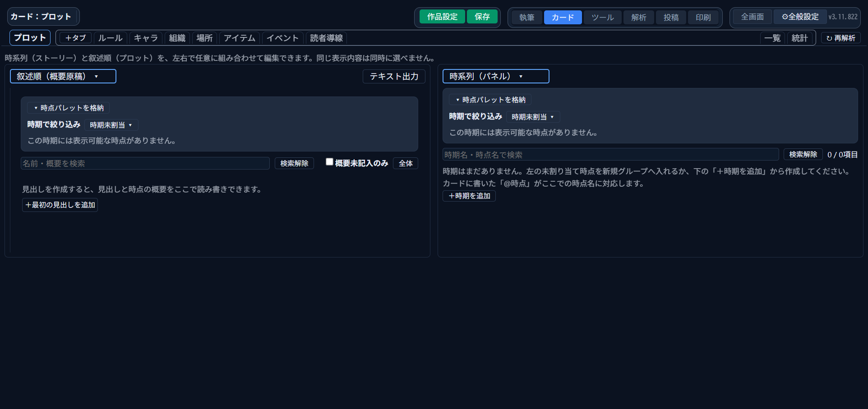Viewport: 868px width, 409px height.
Task: Click the 再解析 reanalyze refresh button
Action: tap(841, 38)
